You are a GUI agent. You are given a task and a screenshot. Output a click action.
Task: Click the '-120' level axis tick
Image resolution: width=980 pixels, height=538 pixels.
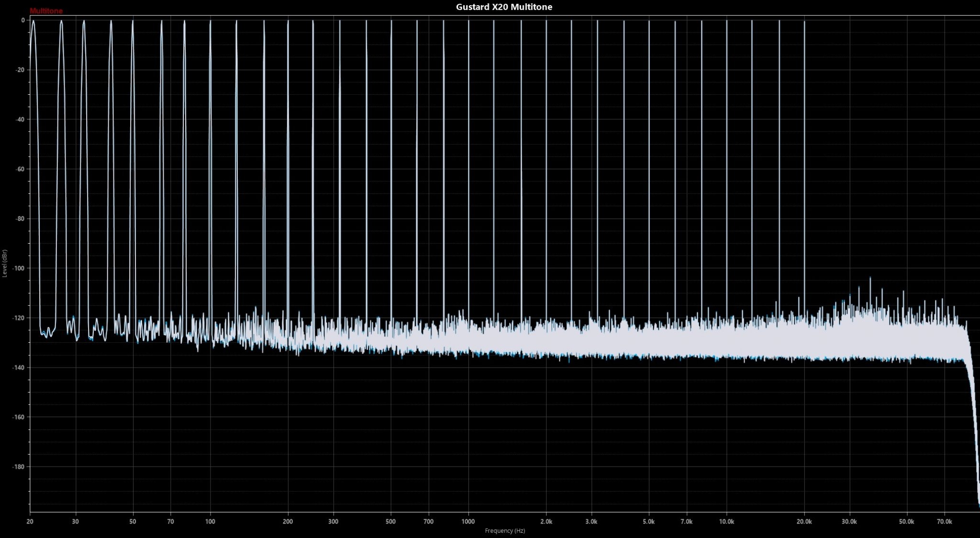pyautogui.click(x=19, y=318)
